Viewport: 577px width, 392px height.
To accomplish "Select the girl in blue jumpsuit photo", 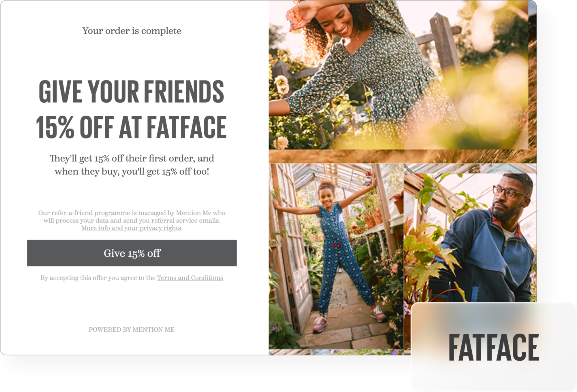I will [336, 256].
